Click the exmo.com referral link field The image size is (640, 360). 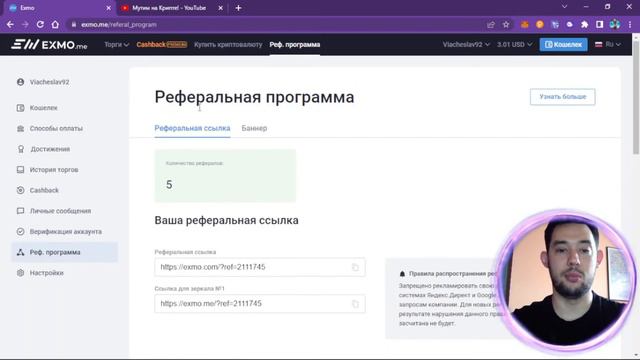click(x=260, y=267)
